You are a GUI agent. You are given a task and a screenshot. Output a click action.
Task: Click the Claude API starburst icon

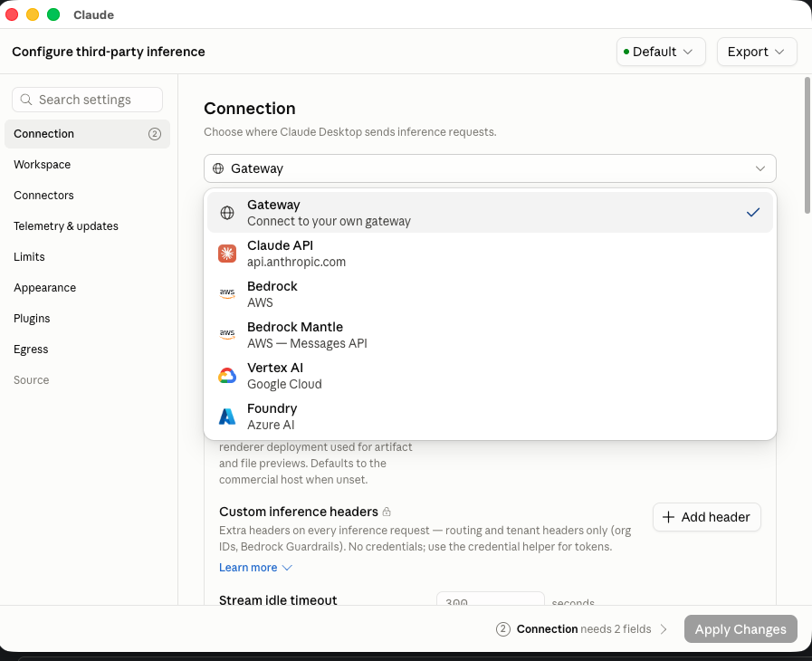point(227,254)
